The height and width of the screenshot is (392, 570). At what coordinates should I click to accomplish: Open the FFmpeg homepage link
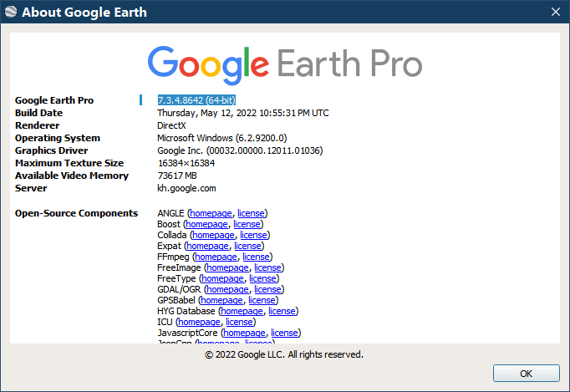[216, 257]
